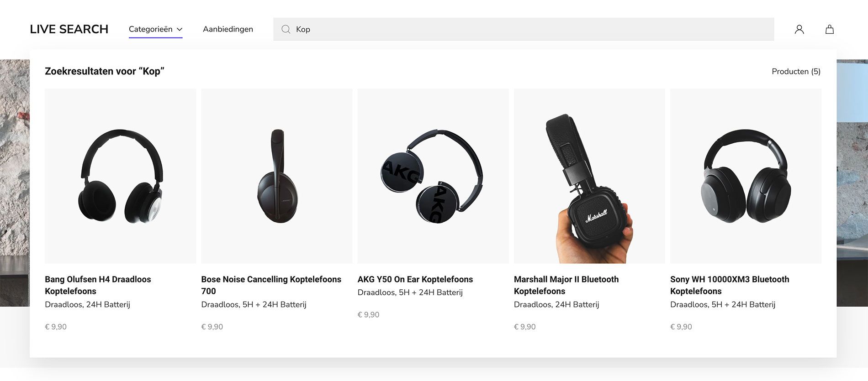Open the Sony headphone product image

point(746,176)
